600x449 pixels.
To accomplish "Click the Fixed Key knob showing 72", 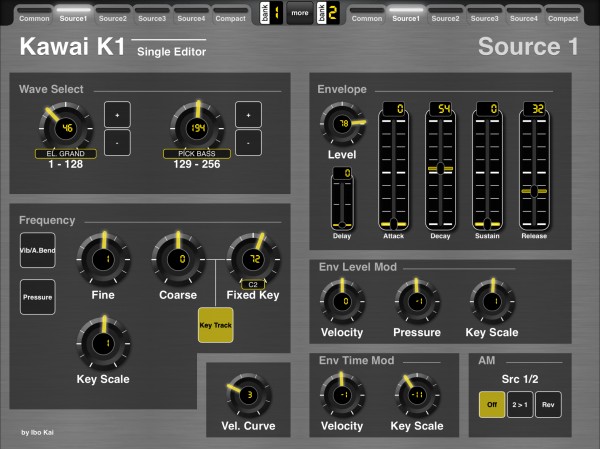I will pos(253,259).
